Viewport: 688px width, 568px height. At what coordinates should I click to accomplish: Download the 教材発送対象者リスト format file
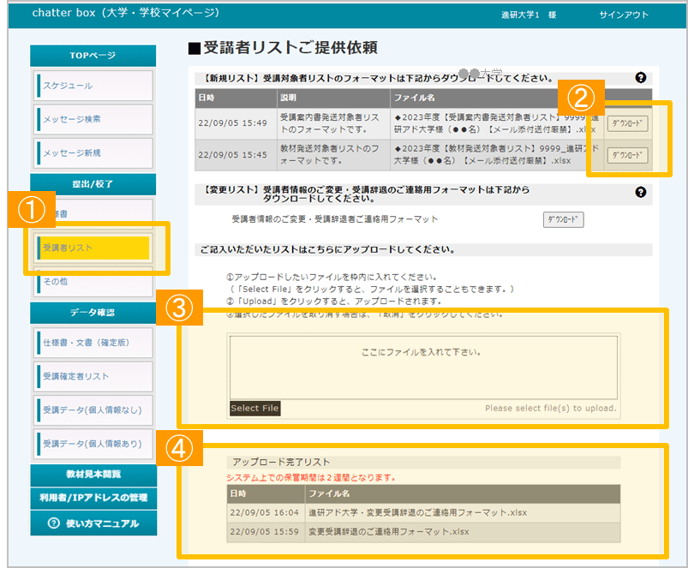click(x=628, y=155)
